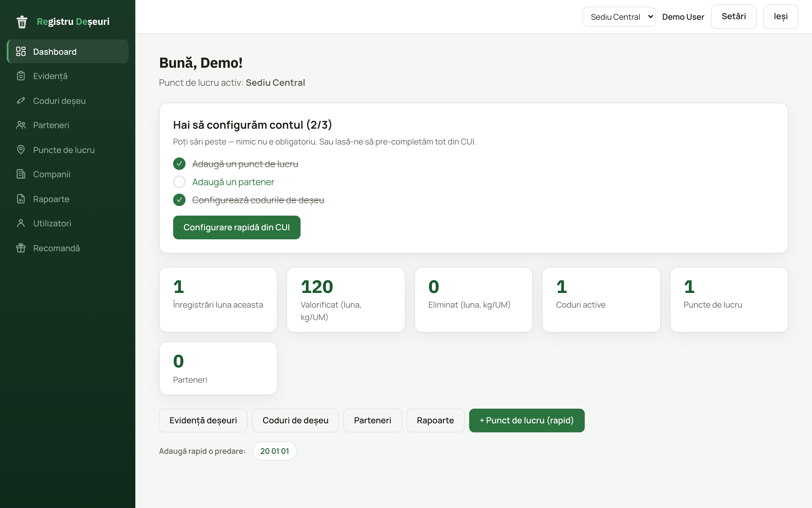Toggle the 'Adaugă un punct de lucru' checkmark
This screenshot has width=812, height=508.
pos(179,164)
